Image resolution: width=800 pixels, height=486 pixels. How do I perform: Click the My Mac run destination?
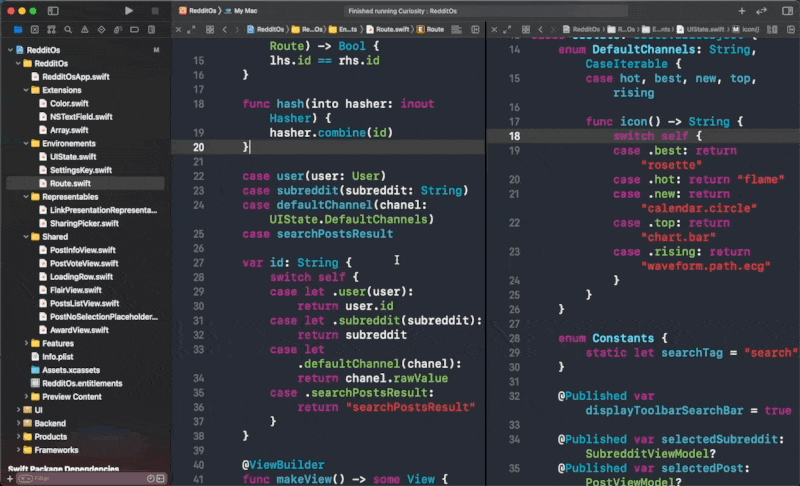[x=242, y=10]
